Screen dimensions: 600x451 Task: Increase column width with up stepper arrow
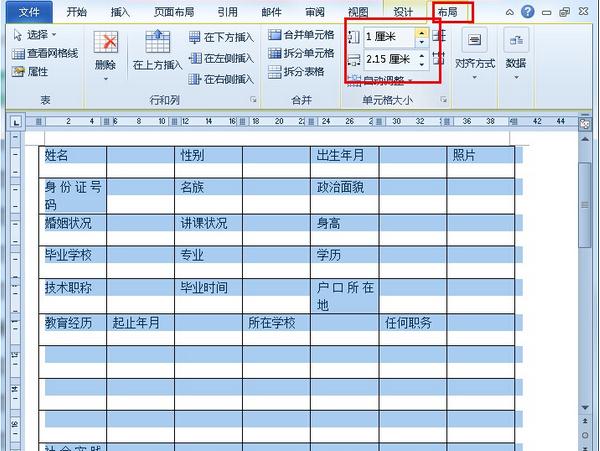422,55
